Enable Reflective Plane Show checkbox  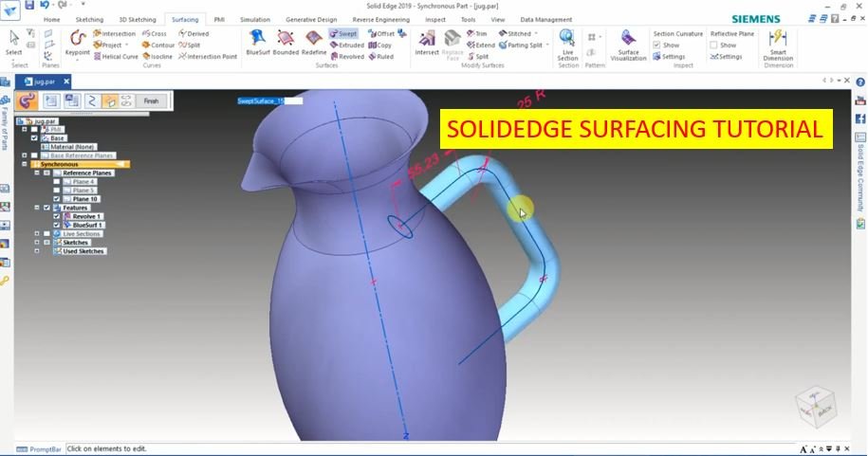point(713,45)
